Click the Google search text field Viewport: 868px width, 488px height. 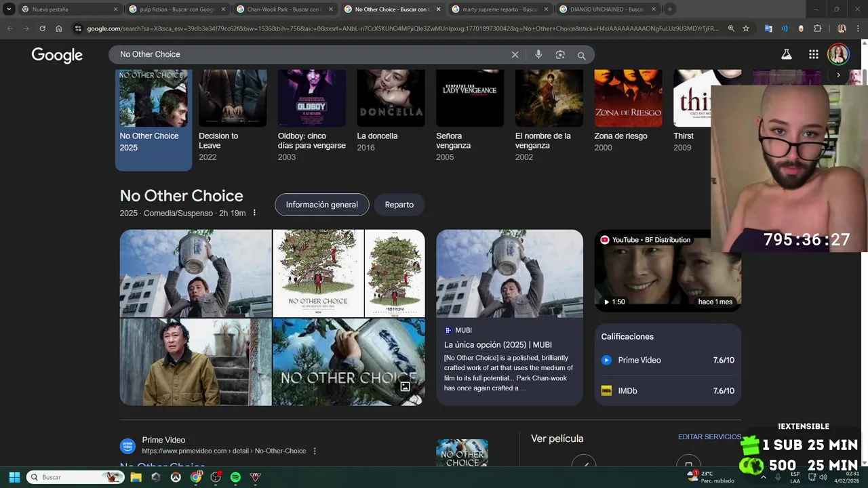point(312,55)
